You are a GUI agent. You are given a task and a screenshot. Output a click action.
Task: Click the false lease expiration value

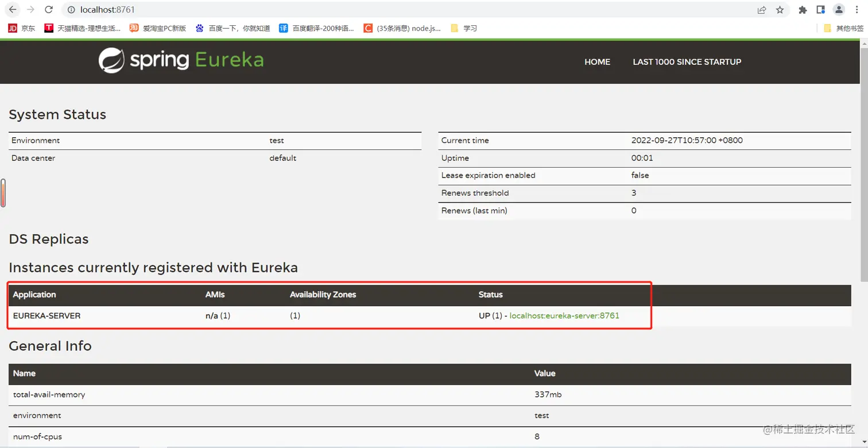(x=640, y=175)
